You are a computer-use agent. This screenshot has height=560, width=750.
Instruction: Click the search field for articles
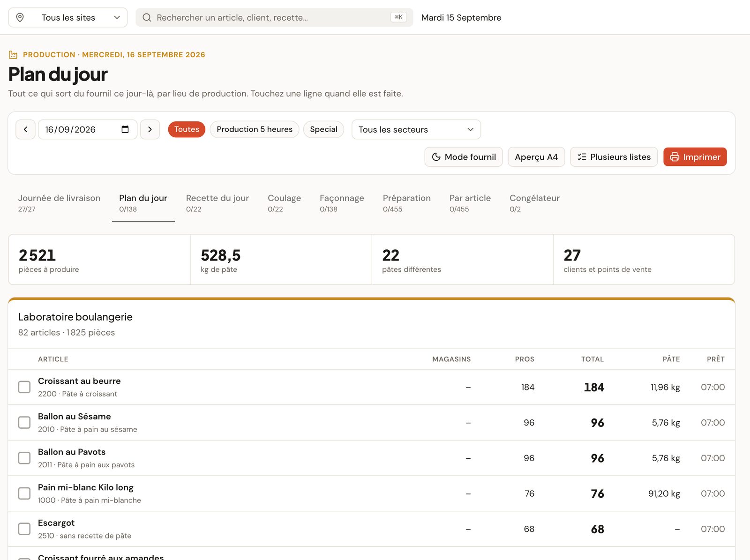coord(274,17)
